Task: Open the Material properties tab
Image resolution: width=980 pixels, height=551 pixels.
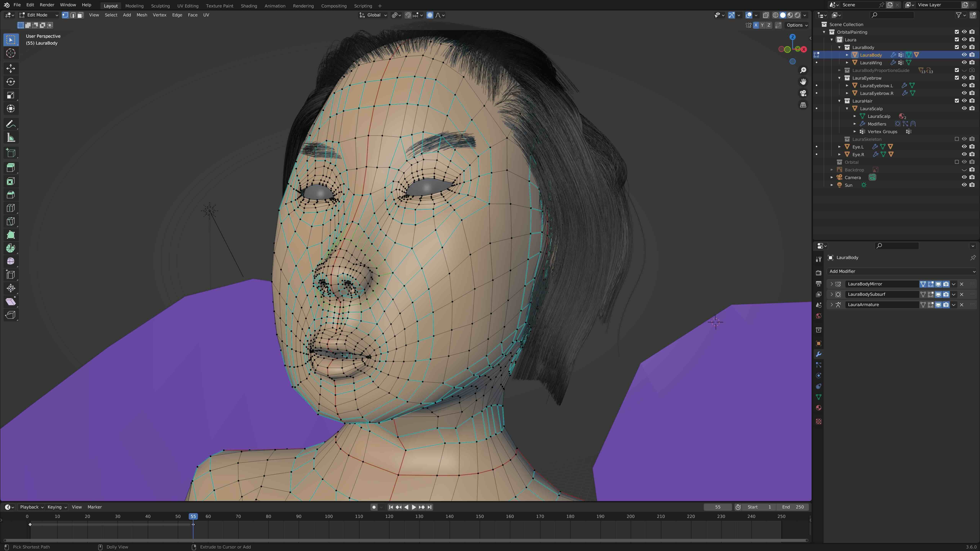Action: [819, 408]
